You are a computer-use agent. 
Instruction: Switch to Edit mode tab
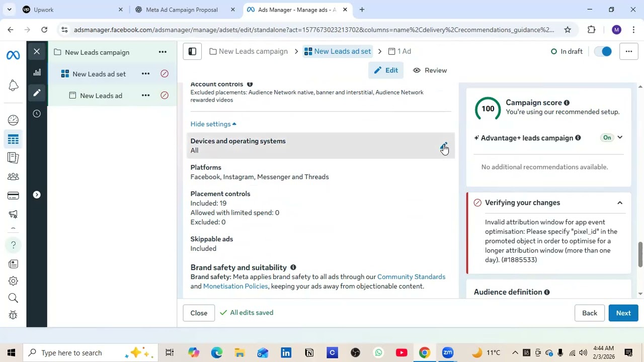(x=386, y=70)
